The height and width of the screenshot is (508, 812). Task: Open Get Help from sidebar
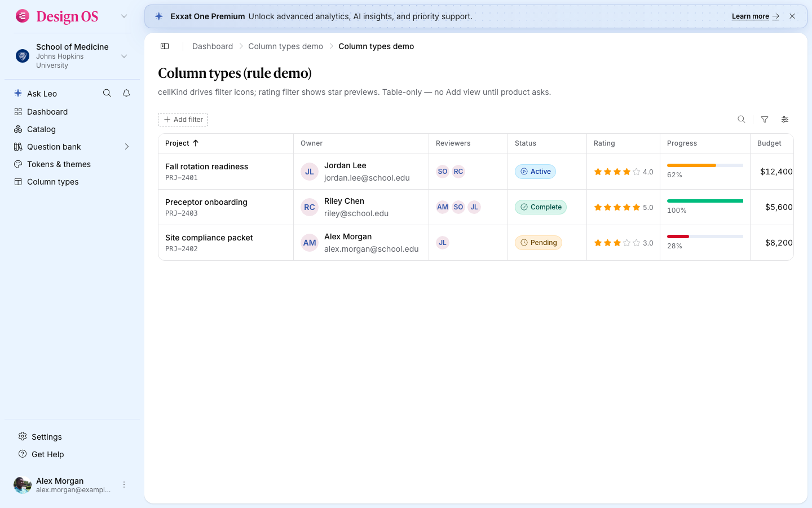(72, 454)
